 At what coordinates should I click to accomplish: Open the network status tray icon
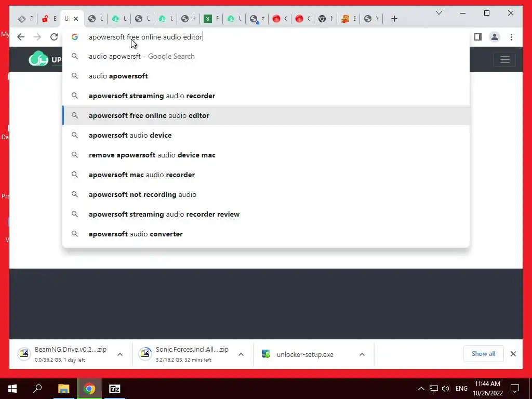click(434, 389)
